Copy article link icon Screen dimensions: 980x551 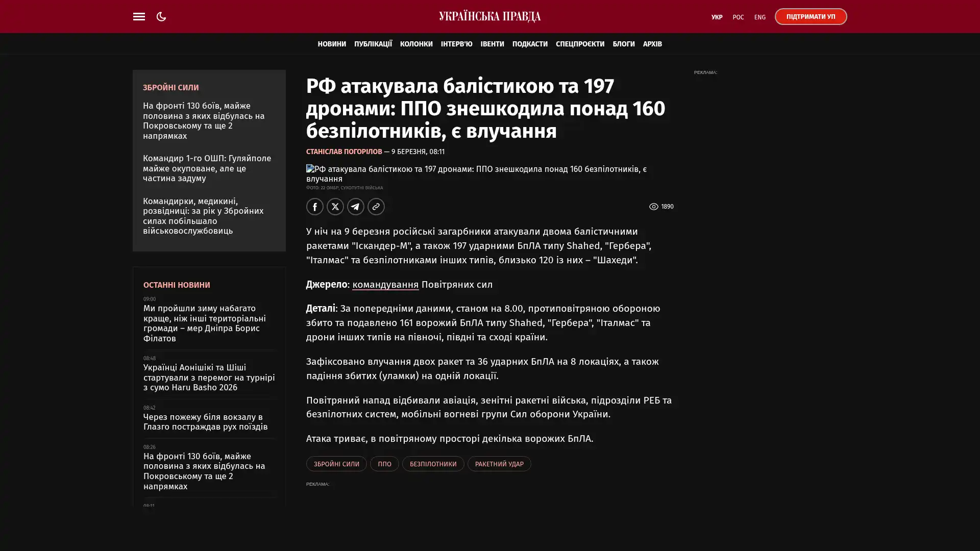pos(376,207)
